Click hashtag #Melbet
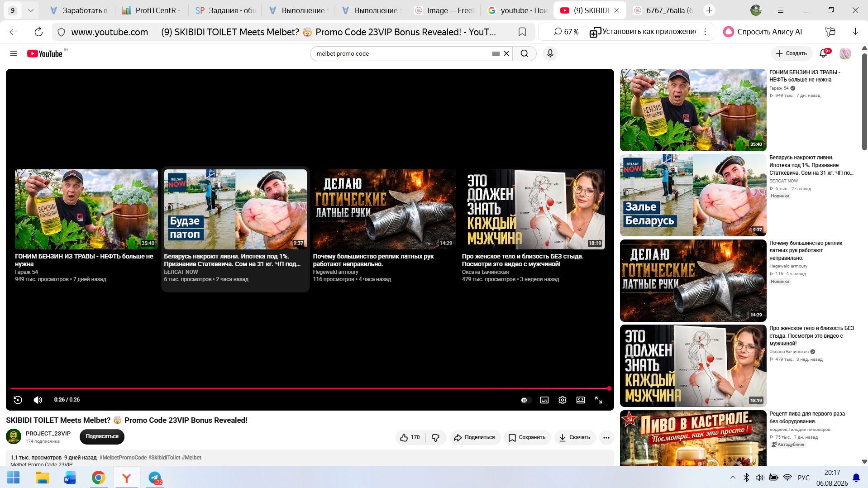 191,458
